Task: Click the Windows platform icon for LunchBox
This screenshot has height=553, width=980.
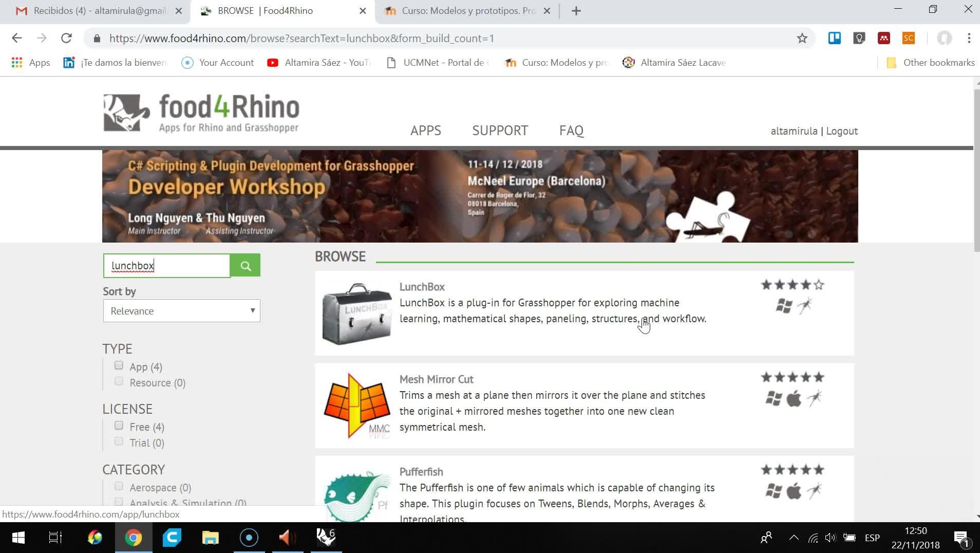Action: pos(784,306)
